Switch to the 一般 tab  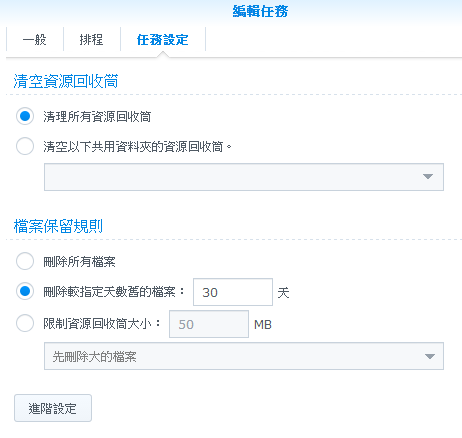(x=35, y=40)
